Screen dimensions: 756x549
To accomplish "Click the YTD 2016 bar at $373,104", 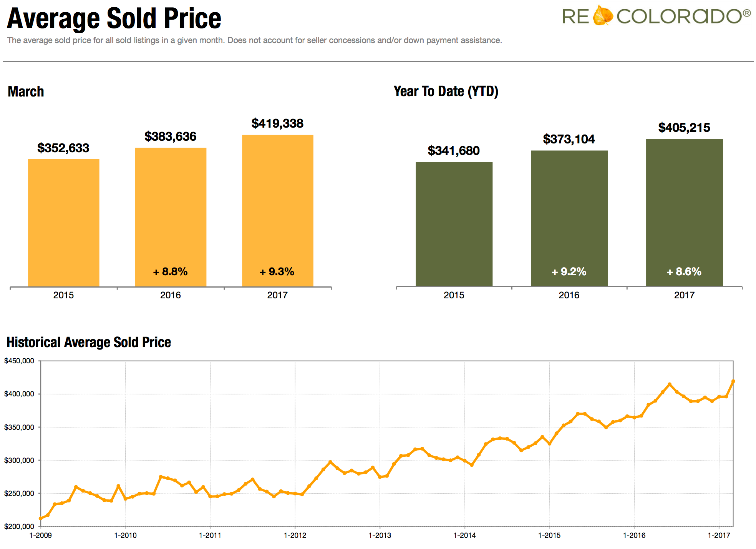I will 569,218.
